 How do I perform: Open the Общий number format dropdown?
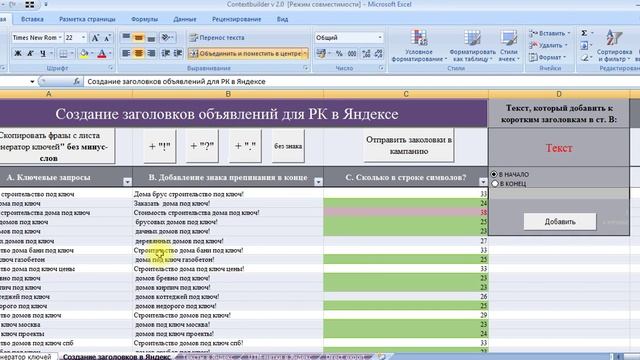(x=380, y=38)
